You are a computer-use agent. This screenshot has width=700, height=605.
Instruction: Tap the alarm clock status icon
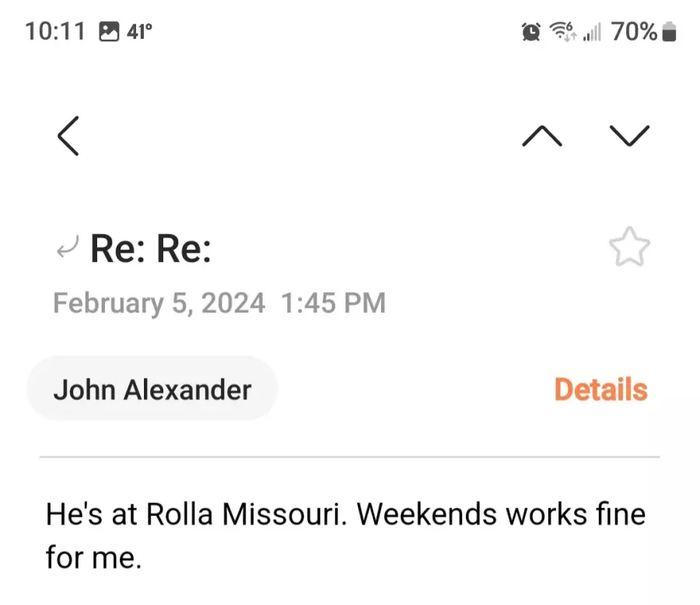pyautogui.click(x=531, y=32)
